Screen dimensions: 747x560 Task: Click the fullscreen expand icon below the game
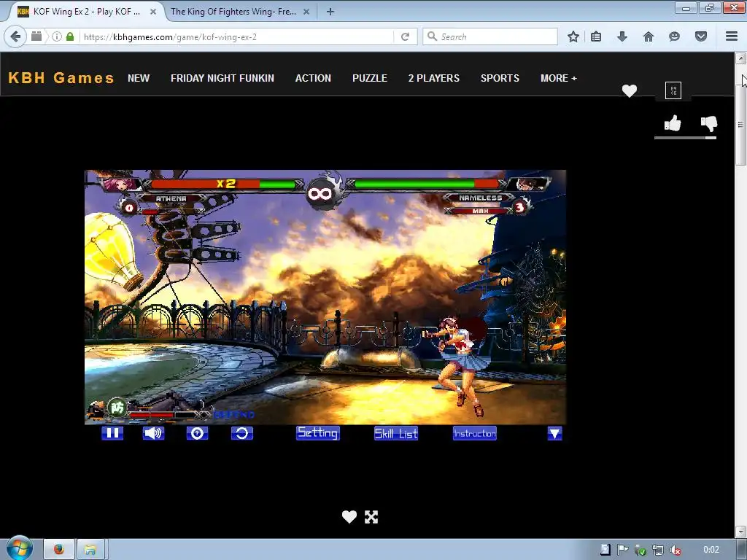click(x=371, y=517)
